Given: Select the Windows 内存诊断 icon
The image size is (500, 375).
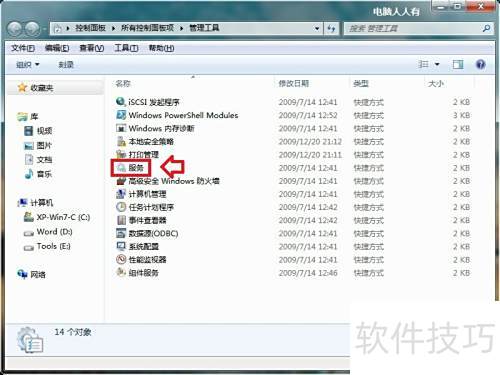Looking at the screenshot, I should tap(120, 128).
